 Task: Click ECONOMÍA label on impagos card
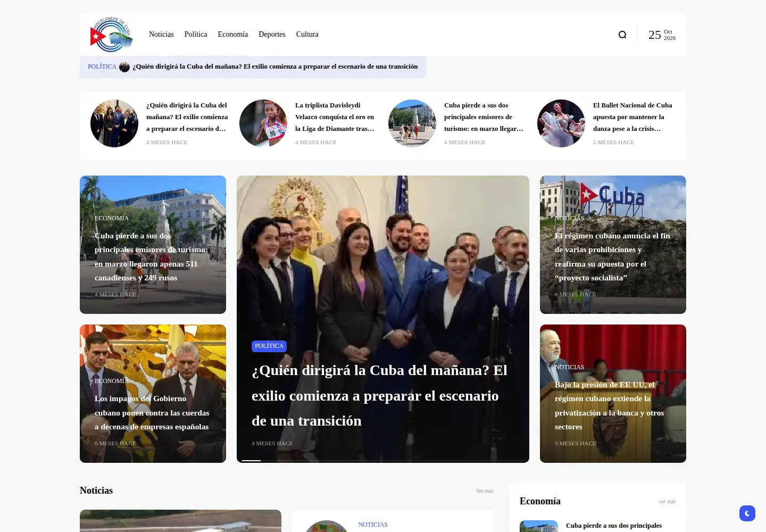pyautogui.click(x=112, y=381)
